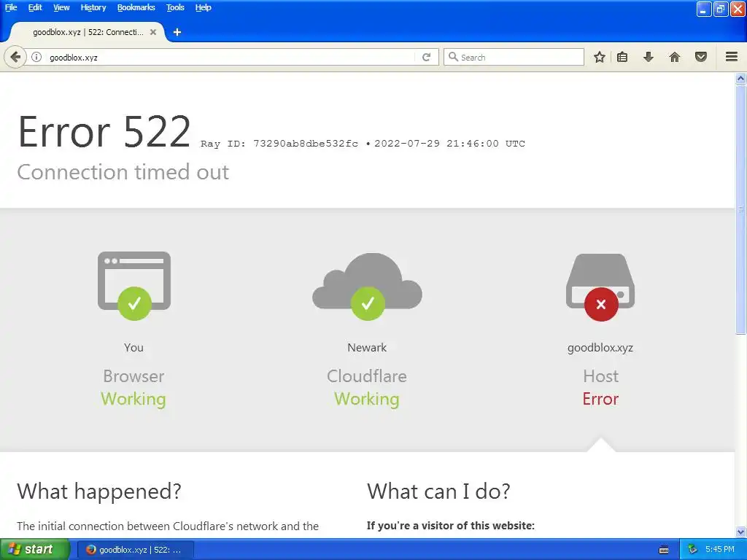Open the View menu
The image size is (747, 560).
pyautogui.click(x=61, y=7)
